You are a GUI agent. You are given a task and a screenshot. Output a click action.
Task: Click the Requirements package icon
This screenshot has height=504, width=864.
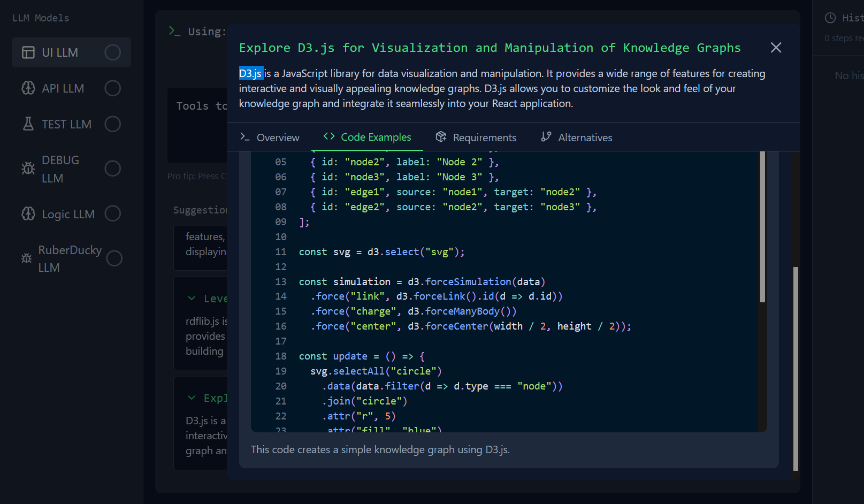coord(441,137)
